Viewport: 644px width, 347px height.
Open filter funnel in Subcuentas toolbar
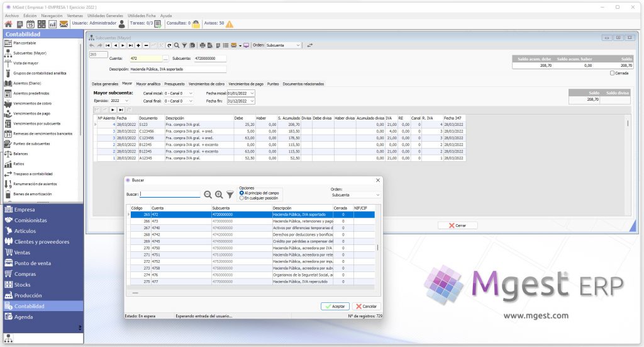point(184,45)
